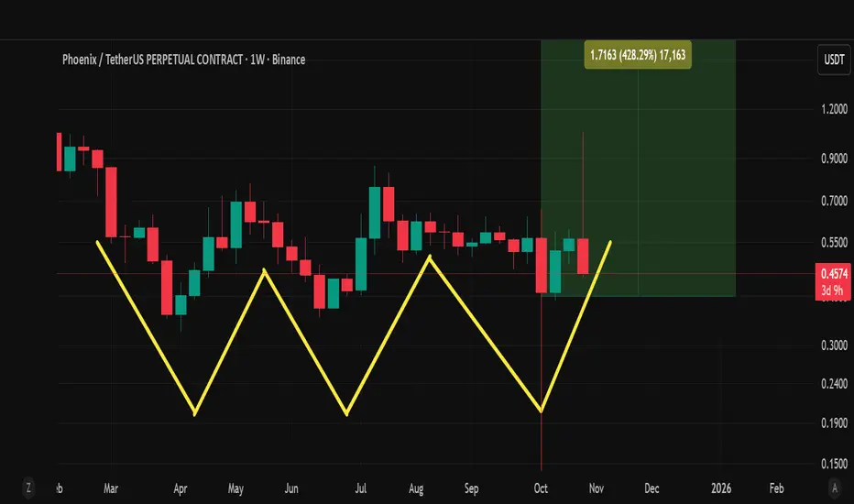Click the Jul label on time axis
This screenshot has width=854, height=504.
pyautogui.click(x=360, y=488)
